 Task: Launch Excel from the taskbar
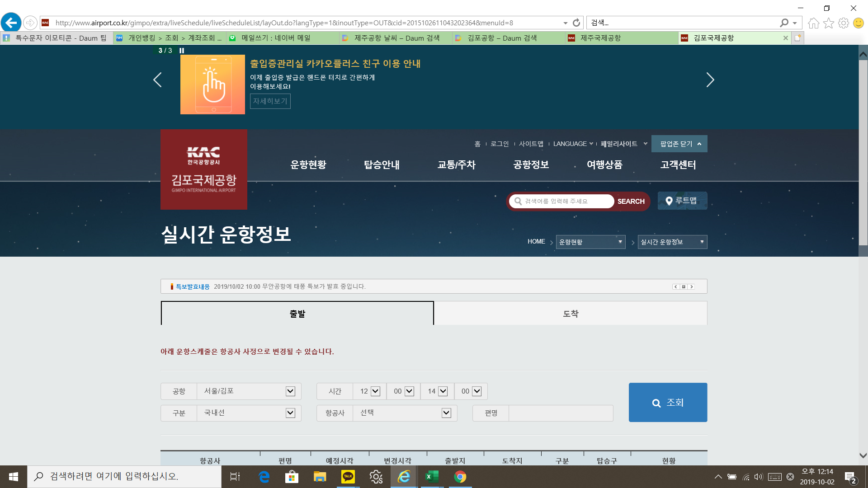point(432,477)
